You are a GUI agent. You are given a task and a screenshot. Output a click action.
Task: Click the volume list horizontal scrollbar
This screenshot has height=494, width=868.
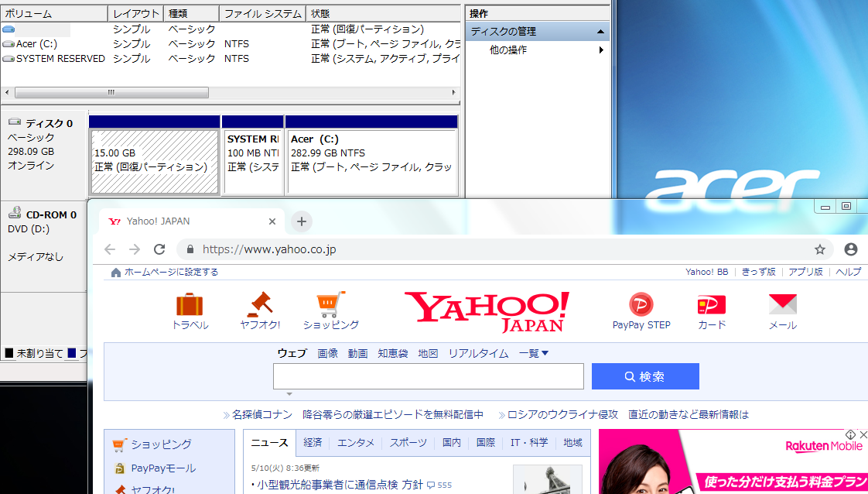point(111,92)
